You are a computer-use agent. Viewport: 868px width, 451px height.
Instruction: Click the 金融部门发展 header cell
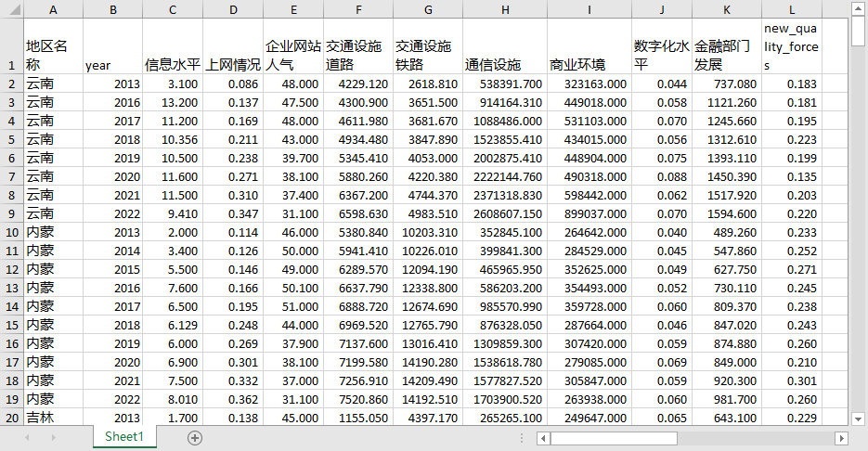[x=727, y=45]
